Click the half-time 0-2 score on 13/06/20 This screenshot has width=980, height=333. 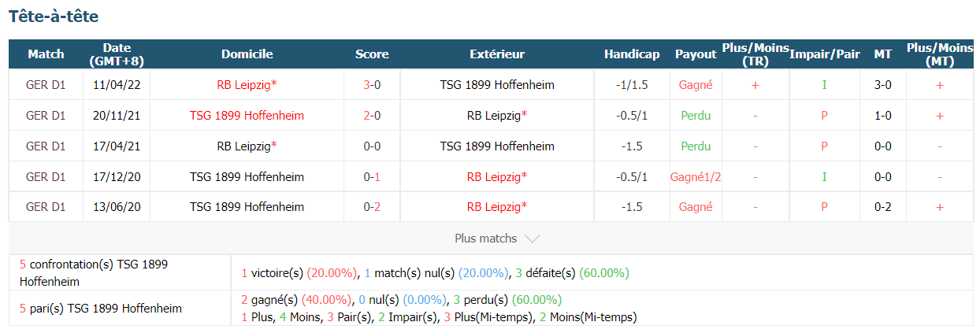(x=883, y=208)
